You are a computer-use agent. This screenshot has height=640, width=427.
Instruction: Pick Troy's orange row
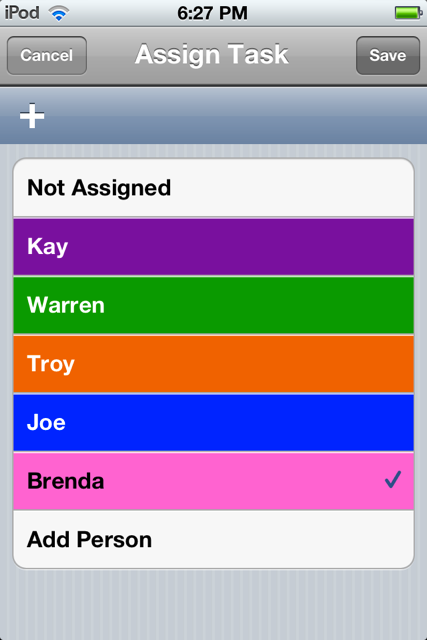[x=214, y=364]
